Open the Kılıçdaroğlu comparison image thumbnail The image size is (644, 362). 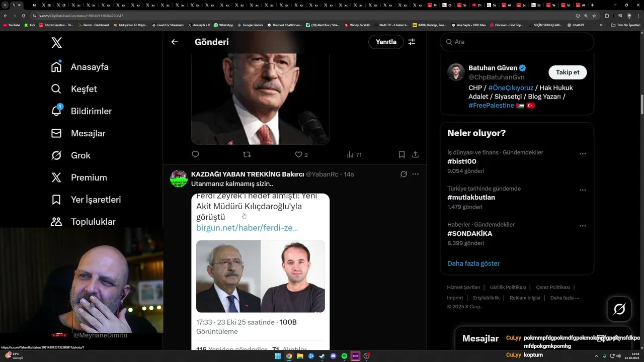tap(261, 277)
